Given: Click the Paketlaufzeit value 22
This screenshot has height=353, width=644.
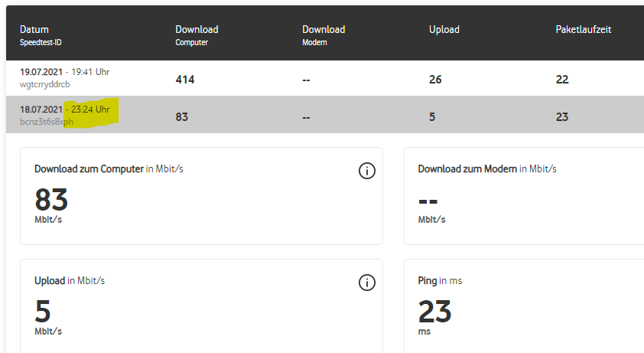Looking at the screenshot, I should tap(562, 79).
